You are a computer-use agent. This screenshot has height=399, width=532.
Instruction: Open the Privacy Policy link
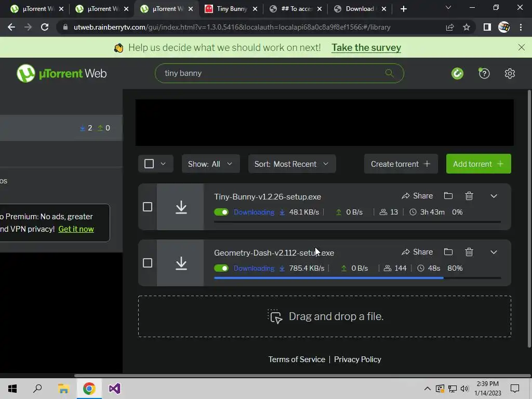click(x=357, y=360)
